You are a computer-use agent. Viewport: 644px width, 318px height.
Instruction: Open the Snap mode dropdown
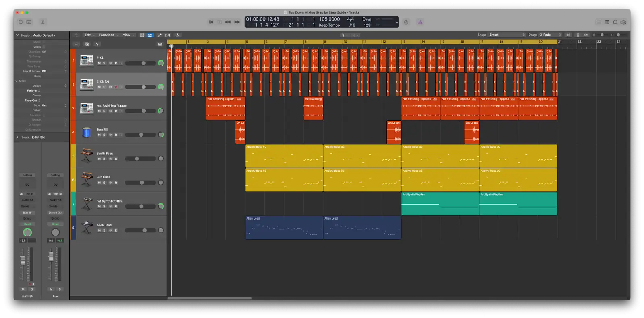pos(506,35)
